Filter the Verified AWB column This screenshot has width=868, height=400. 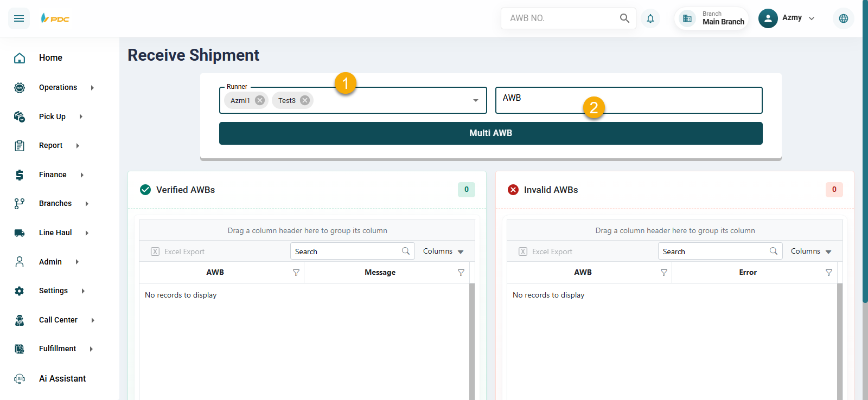296,273
